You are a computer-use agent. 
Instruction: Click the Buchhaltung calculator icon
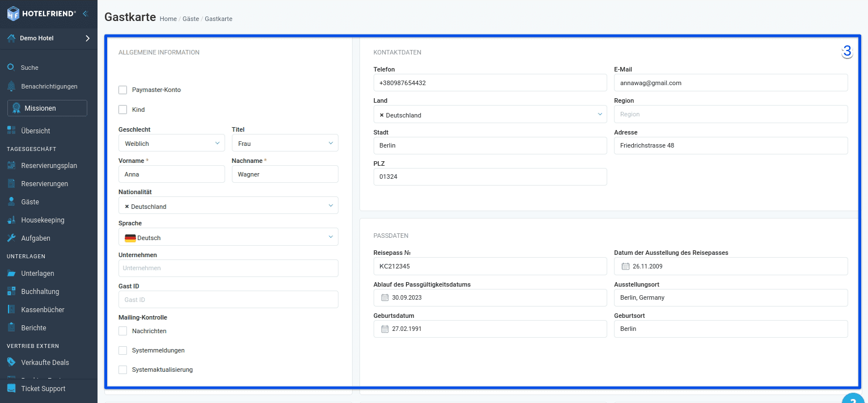[x=11, y=291]
